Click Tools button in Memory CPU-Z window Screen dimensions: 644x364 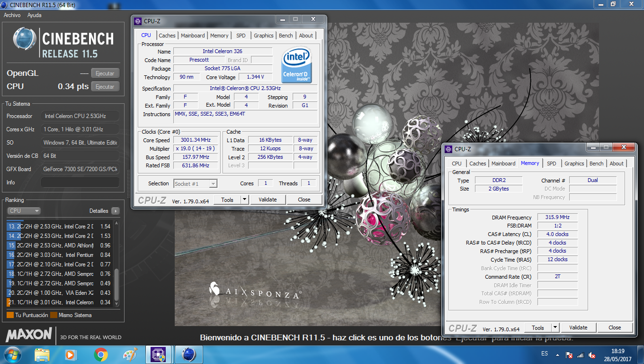pos(538,328)
